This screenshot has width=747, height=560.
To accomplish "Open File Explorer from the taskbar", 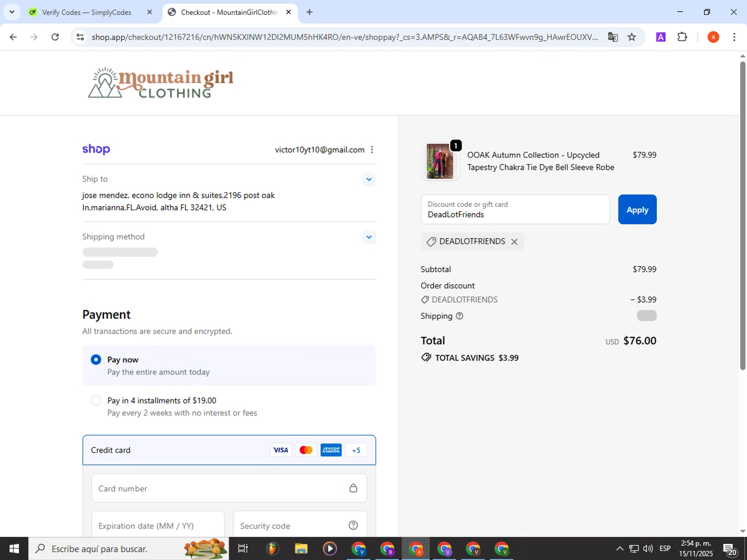I will 301,549.
